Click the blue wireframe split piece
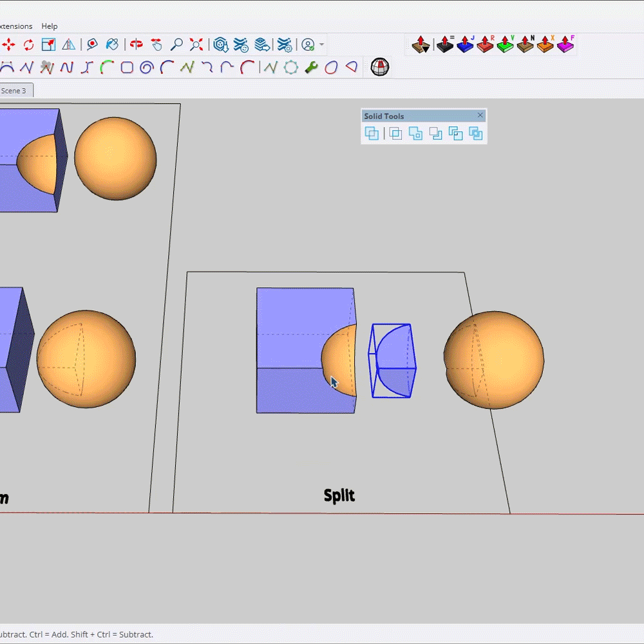Screen dimensions: 644x644 point(392,361)
